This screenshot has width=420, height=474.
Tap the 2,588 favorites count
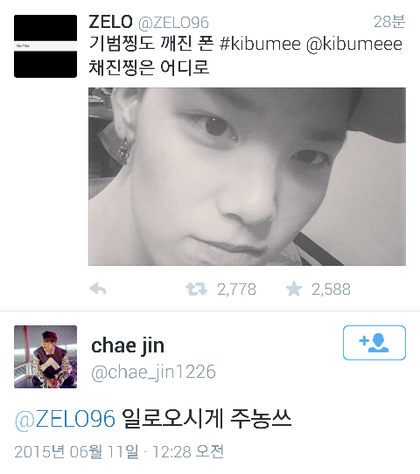pyautogui.click(x=331, y=289)
